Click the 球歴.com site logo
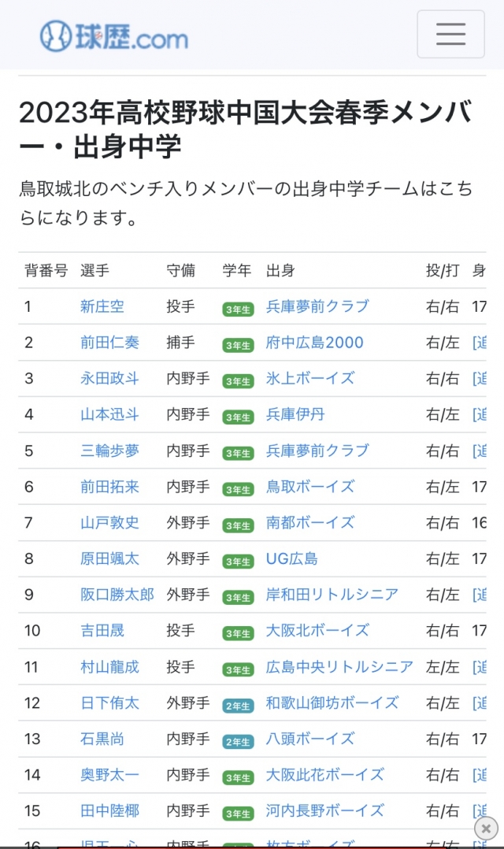The image size is (504, 849). click(114, 36)
